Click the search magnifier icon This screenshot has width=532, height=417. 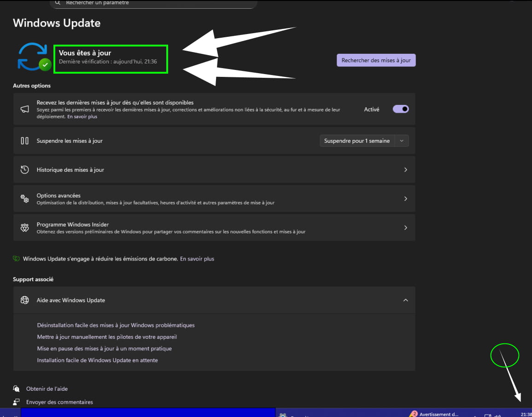pos(58,2)
